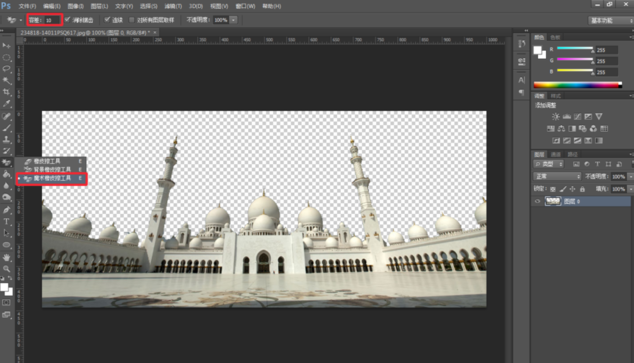Toggle lock position
Viewport: 634px width, 363px height.
(x=573, y=189)
